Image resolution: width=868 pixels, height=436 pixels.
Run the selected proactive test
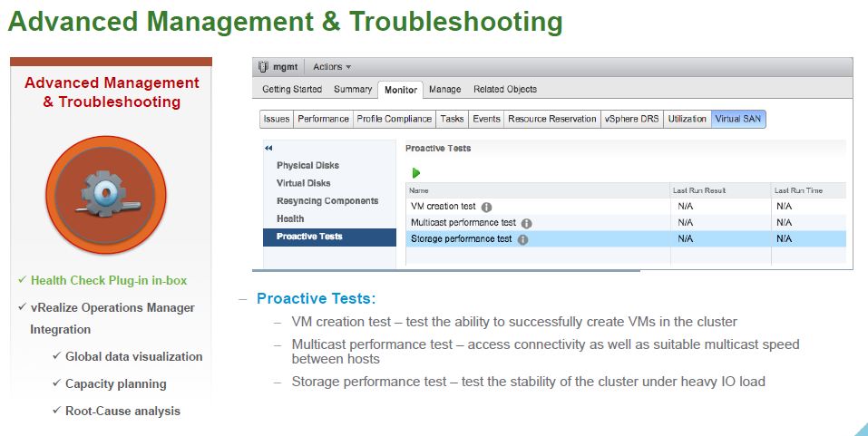pos(416,172)
